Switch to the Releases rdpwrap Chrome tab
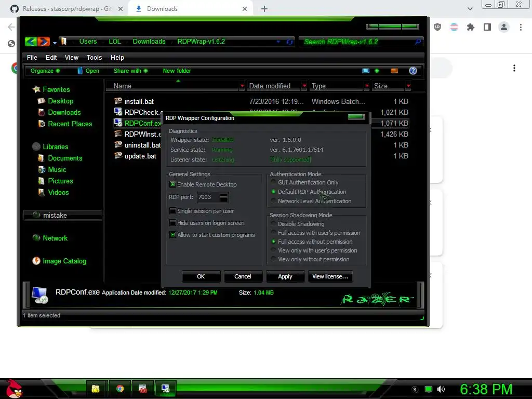 [x=66, y=9]
